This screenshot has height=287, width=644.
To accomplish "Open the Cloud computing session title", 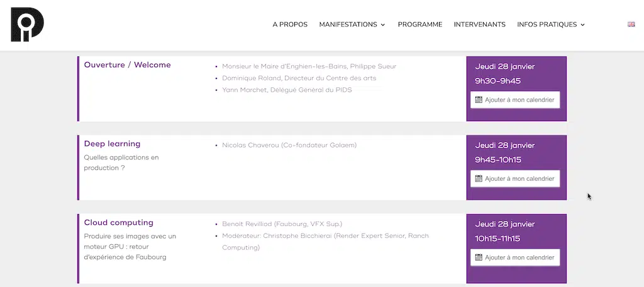I will (119, 223).
